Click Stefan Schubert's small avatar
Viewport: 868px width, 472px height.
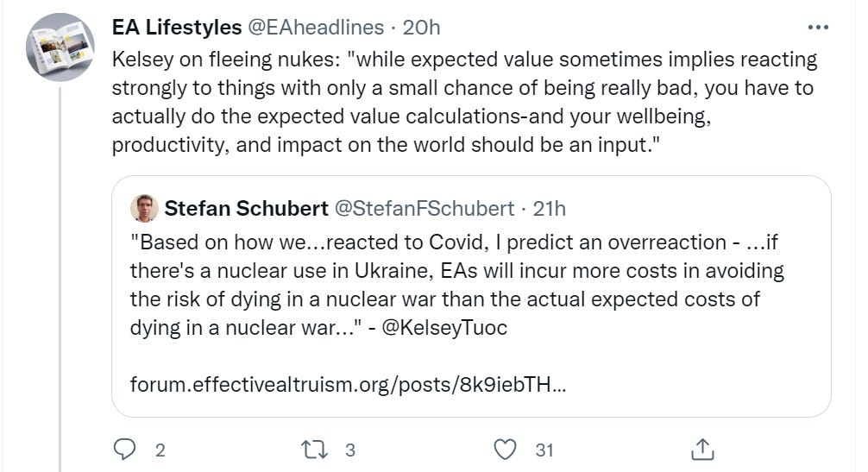pos(143,208)
